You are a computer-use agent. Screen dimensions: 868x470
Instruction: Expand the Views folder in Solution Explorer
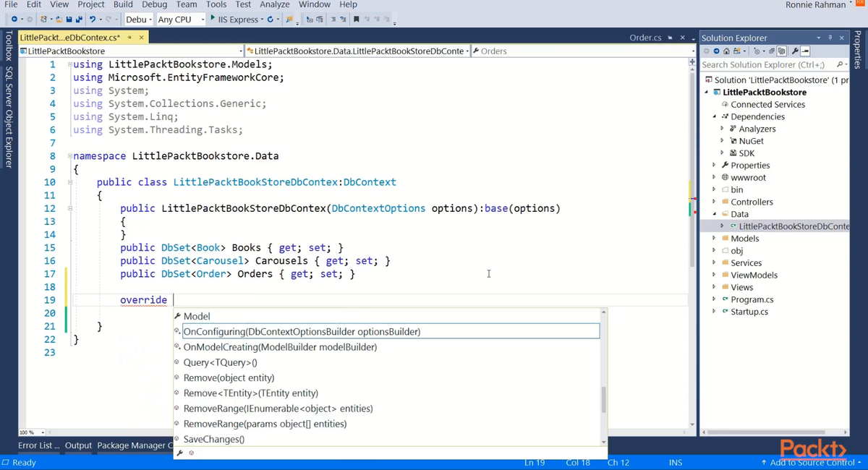[x=715, y=287]
